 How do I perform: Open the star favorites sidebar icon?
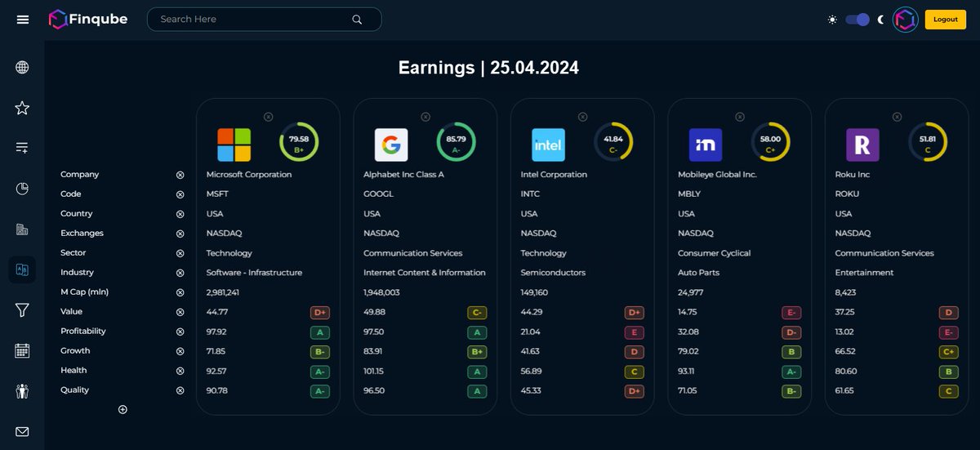point(22,108)
